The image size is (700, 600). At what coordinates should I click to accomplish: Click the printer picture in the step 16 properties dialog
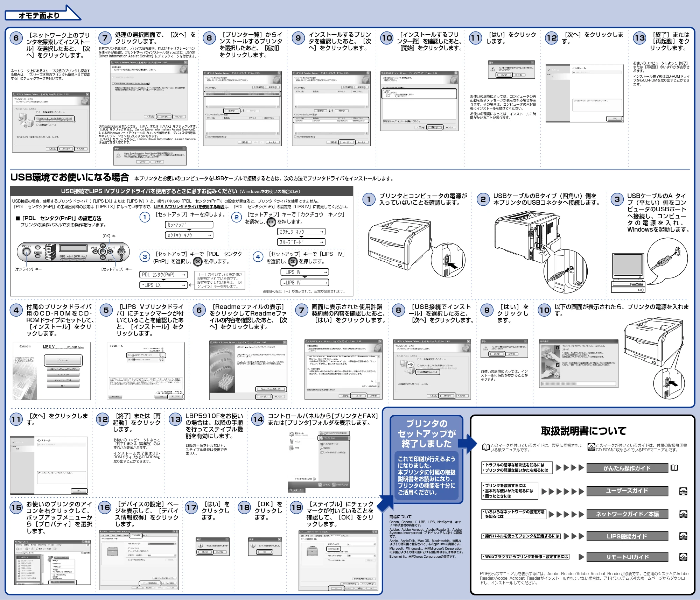(113, 552)
